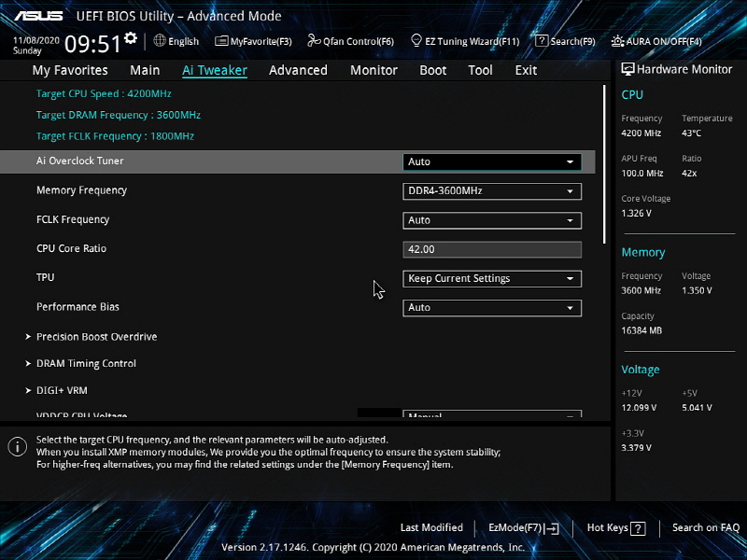Open the Advanced tab
Image resolution: width=747 pixels, height=560 pixels.
298,71
